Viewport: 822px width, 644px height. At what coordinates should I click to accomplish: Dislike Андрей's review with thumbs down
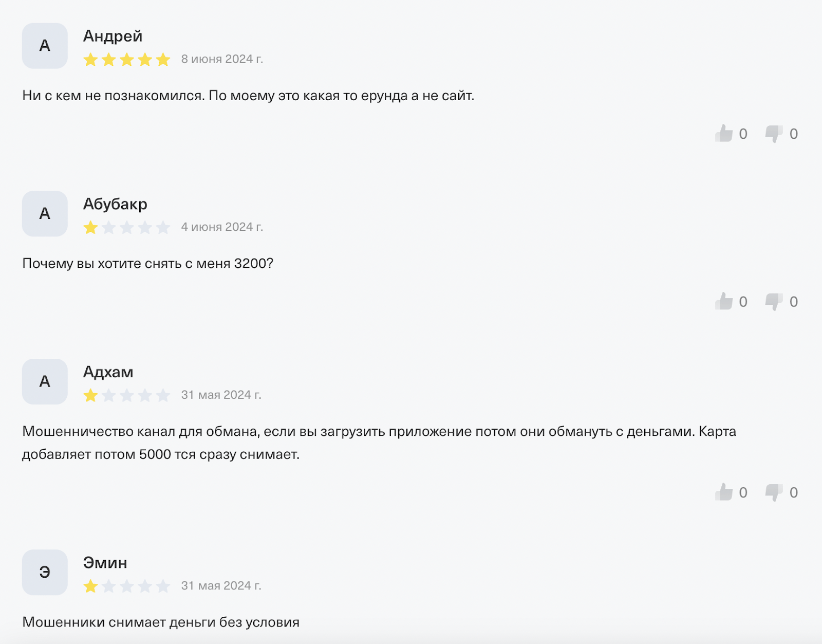click(774, 134)
